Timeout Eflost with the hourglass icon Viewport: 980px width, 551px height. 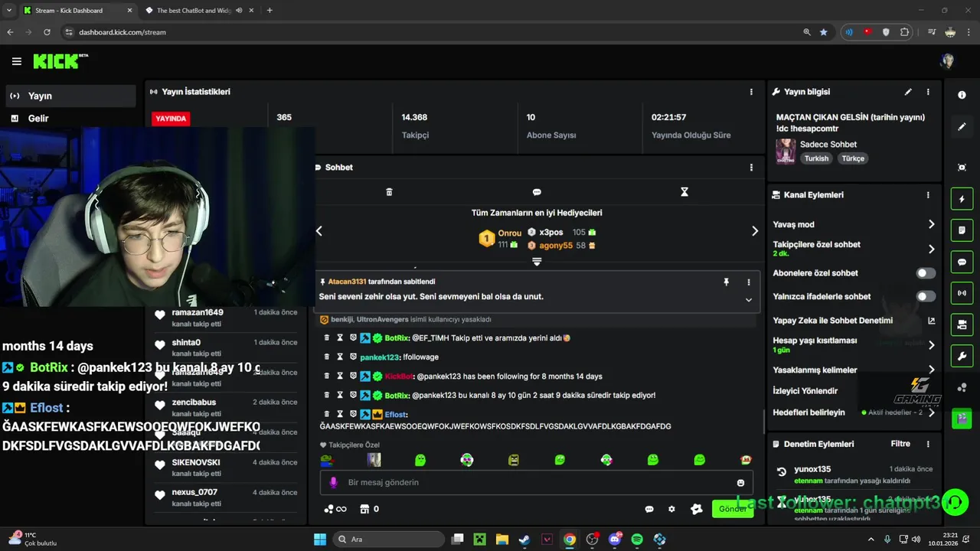pyautogui.click(x=340, y=414)
